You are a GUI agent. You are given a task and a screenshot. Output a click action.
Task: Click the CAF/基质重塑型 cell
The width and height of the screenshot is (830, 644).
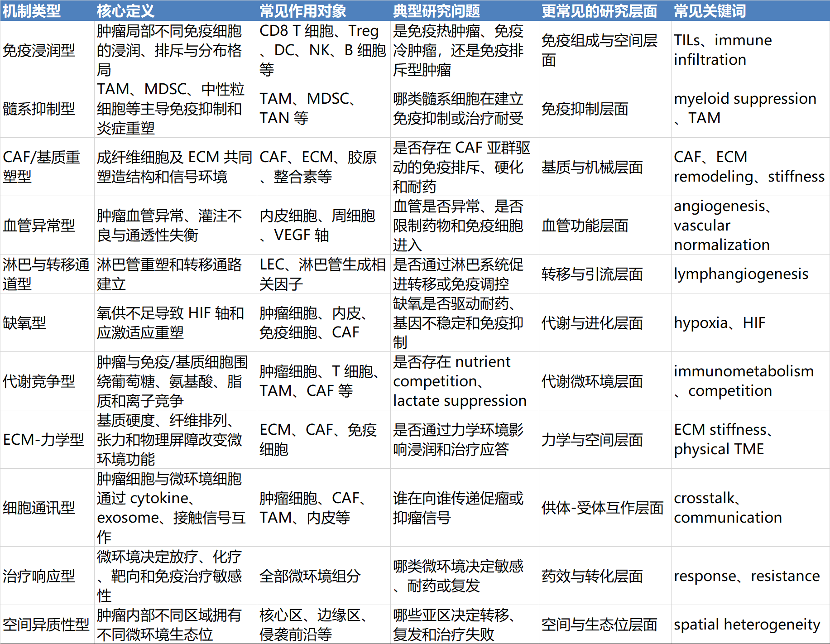(x=42, y=167)
